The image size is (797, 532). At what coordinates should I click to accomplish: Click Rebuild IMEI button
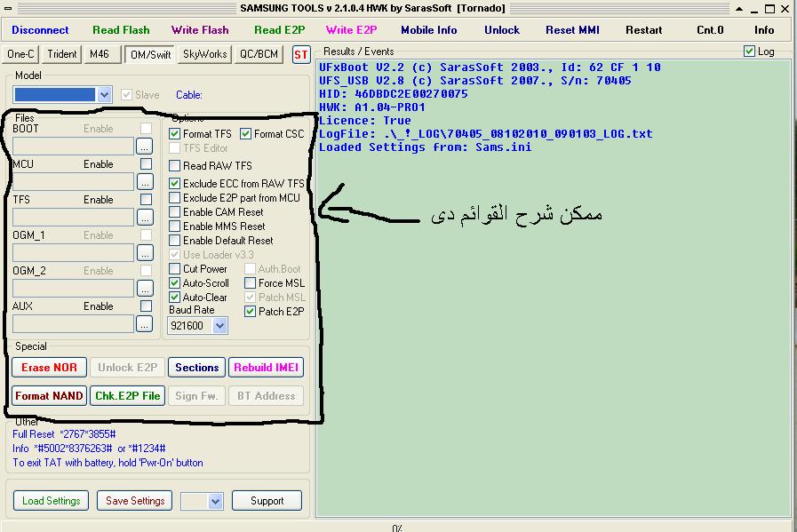266,368
